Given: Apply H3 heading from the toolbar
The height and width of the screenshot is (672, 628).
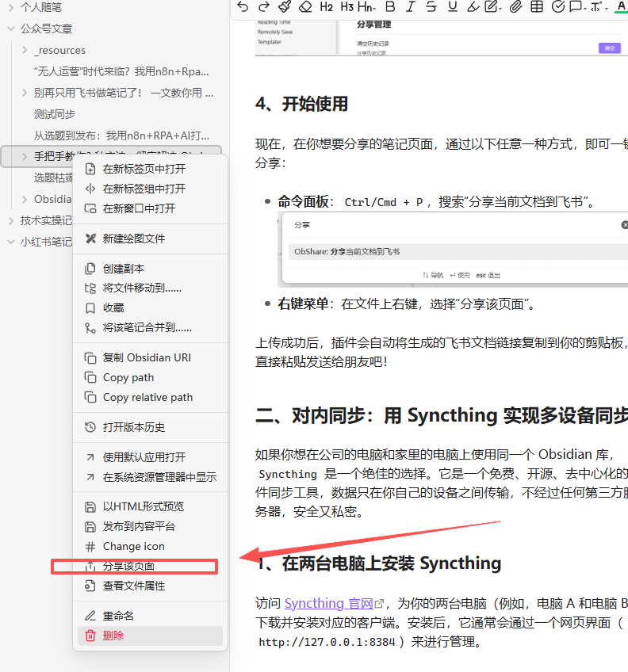Looking at the screenshot, I should 347,7.
